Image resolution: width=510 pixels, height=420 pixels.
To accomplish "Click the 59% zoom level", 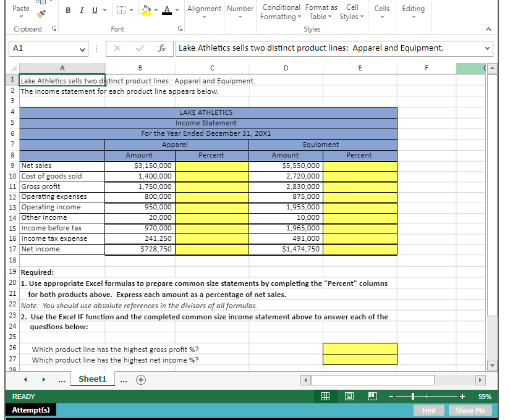I will click(485, 397).
